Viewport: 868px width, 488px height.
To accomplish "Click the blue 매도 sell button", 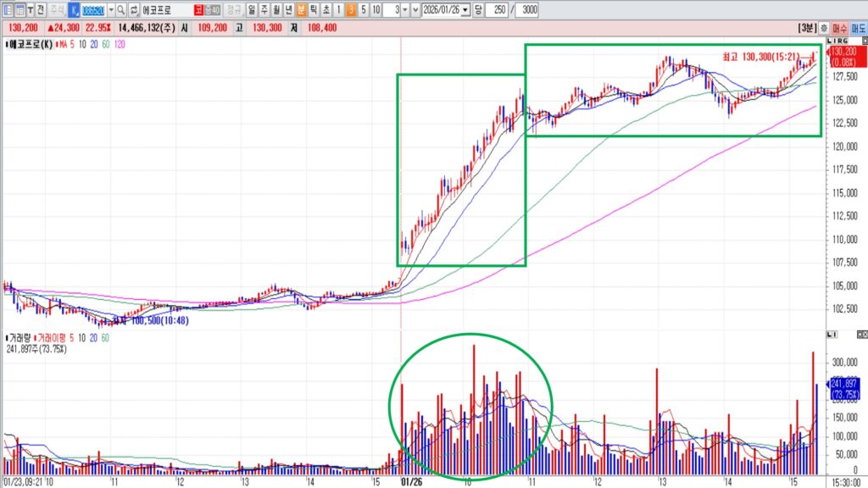I will (858, 28).
